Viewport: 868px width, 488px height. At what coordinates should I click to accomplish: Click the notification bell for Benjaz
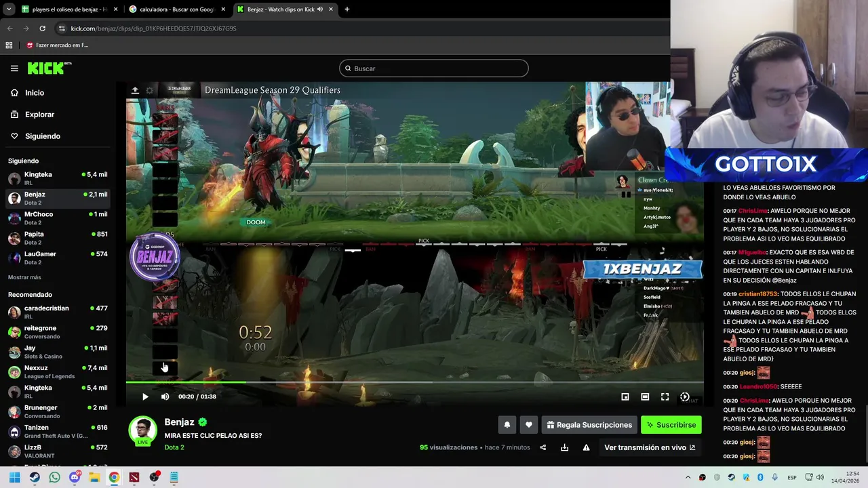507,425
